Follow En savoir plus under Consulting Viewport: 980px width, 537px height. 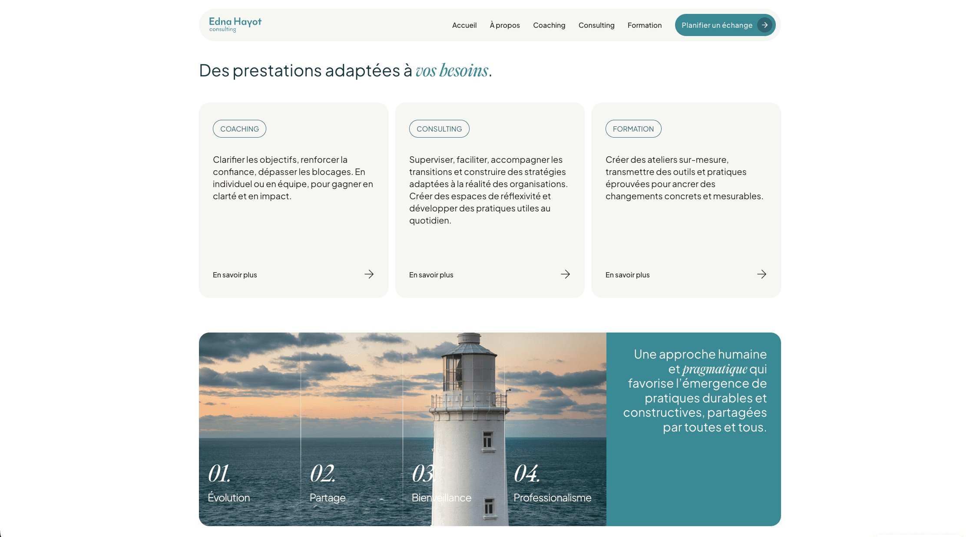(x=431, y=275)
